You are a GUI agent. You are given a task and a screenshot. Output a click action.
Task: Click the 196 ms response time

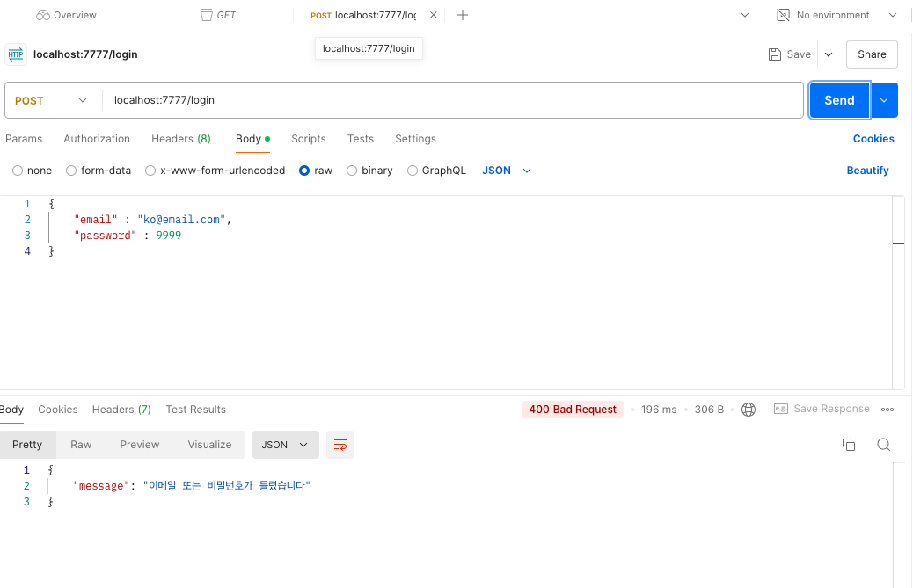pyautogui.click(x=659, y=410)
